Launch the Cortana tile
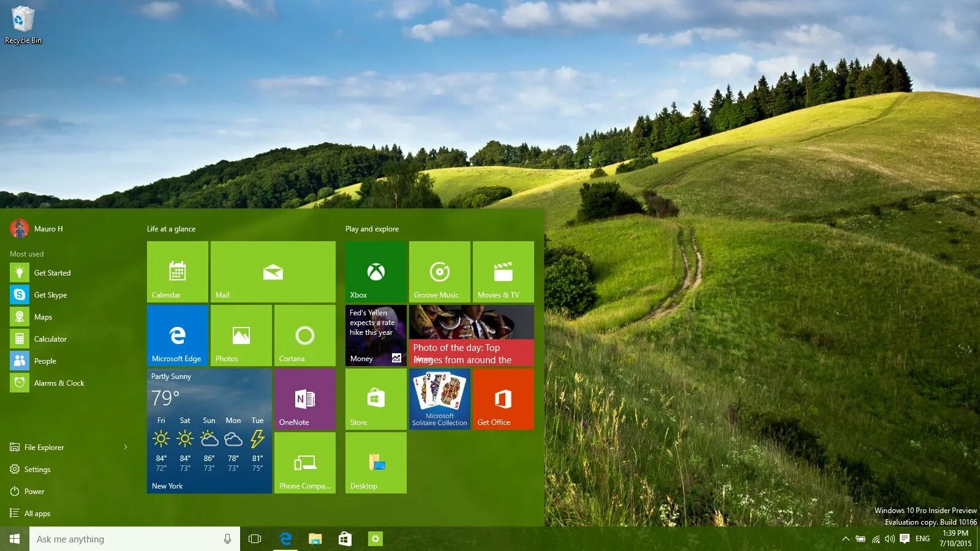The width and height of the screenshot is (980, 551). (305, 335)
